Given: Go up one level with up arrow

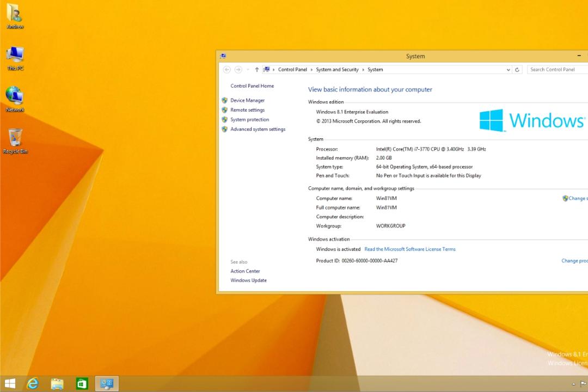Looking at the screenshot, I should coord(256,70).
